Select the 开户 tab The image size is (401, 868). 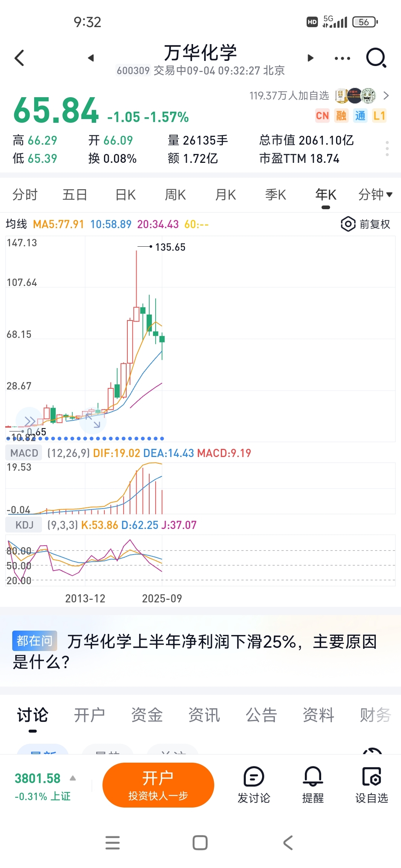[89, 715]
